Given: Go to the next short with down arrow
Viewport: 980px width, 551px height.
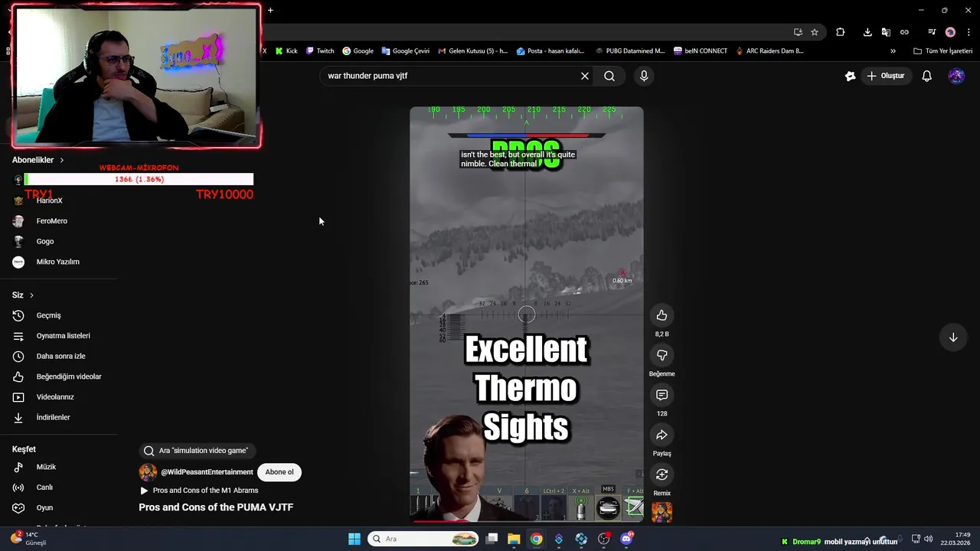Looking at the screenshot, I should click(953, 337).
